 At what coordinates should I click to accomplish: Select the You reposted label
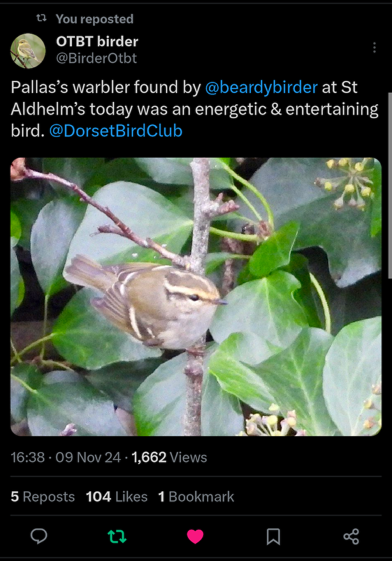pos(94,19)
